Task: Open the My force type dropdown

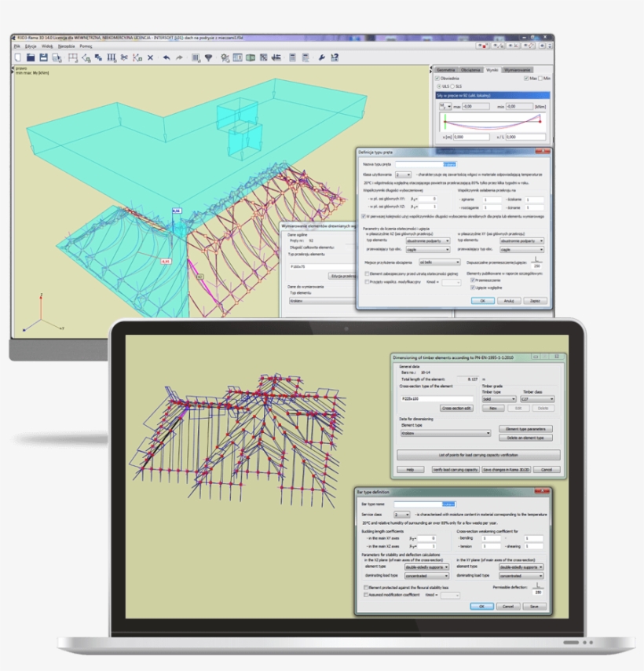Action: coord(445,106)
